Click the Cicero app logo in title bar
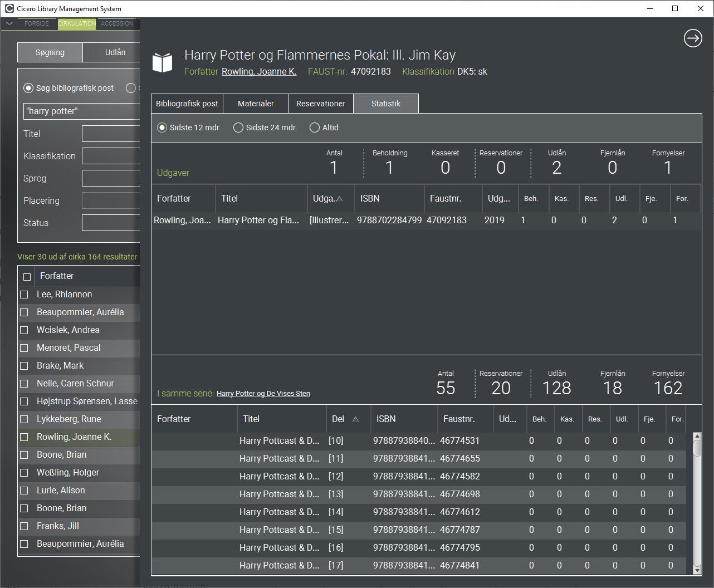Screen dimensions: 714x588 [9, 8]
